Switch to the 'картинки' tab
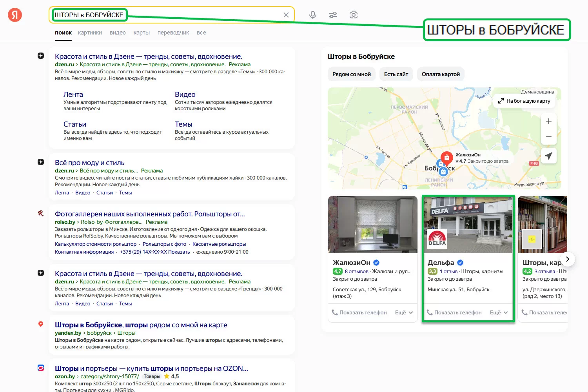This screenshot has height=392, width=588. 90,33
